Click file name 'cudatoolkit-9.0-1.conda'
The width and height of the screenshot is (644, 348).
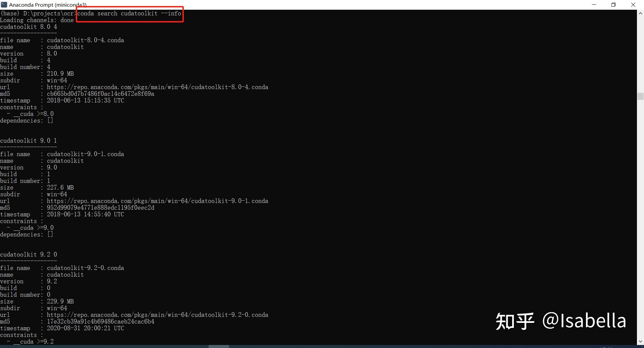point(86,154)
